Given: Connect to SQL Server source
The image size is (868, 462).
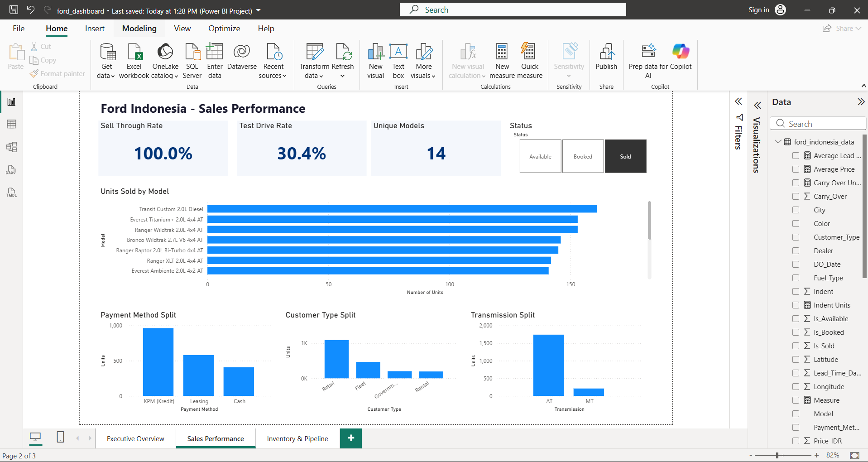Looking at the screenshot, I should point(192,61).
